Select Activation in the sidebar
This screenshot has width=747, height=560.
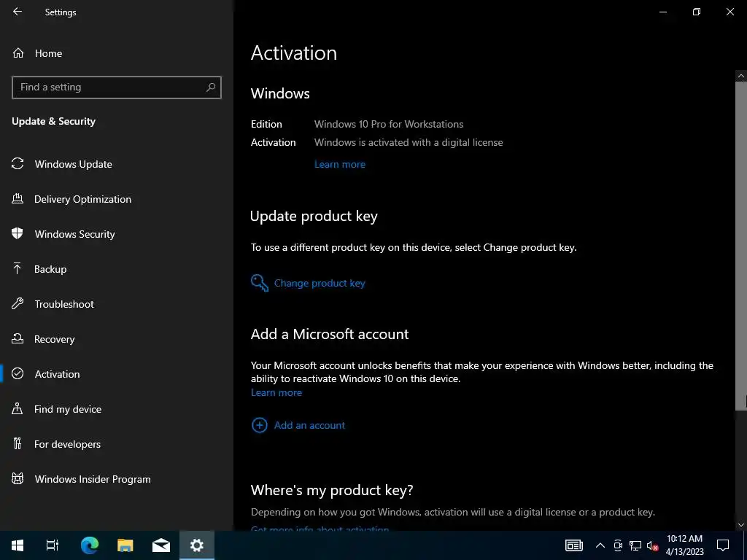(x=57, y=374)
